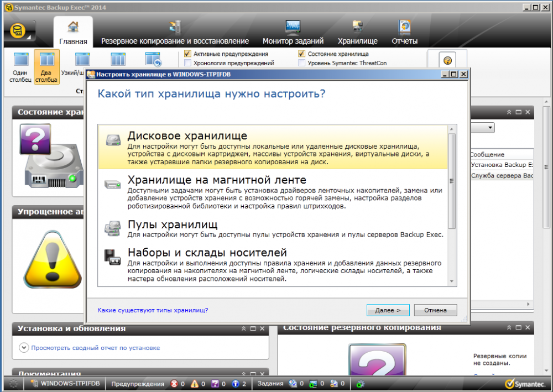Click the Далее button
553x392 pixels.
(388, 310)
